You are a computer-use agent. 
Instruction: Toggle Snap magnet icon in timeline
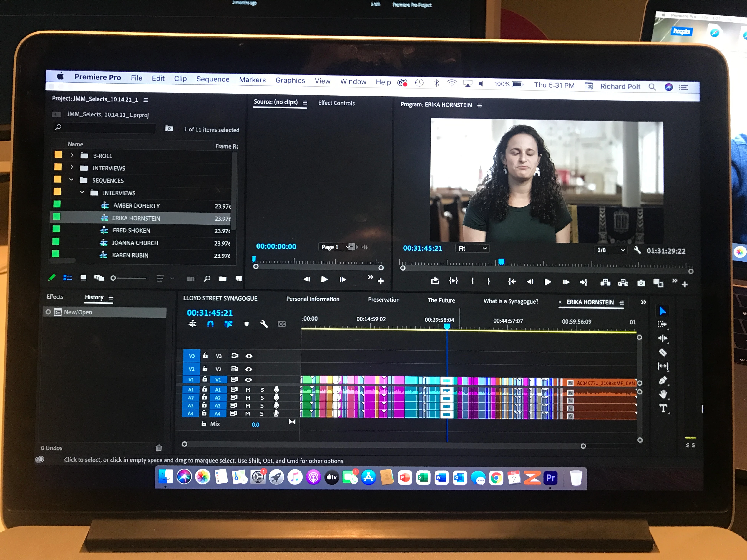click(x=210, y=324)
